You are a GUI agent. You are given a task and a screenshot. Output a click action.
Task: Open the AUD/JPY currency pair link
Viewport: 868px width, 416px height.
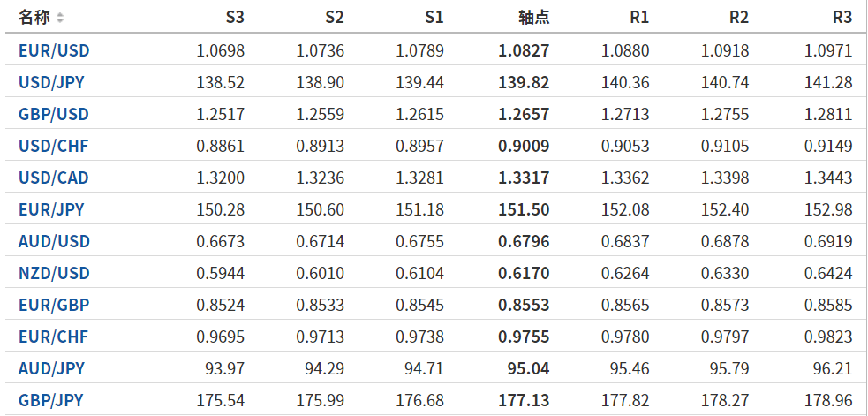(51, 368)
